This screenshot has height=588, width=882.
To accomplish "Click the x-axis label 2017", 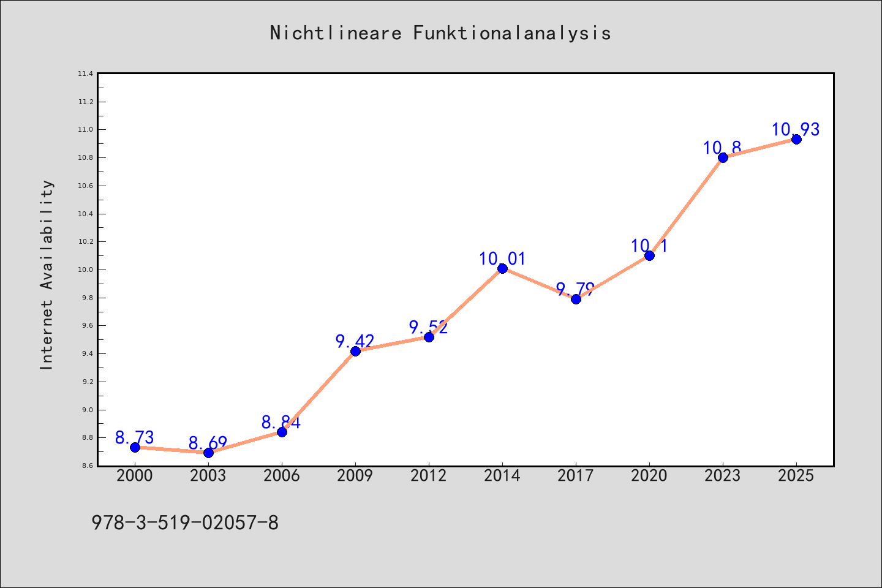I will pos(576,476).
